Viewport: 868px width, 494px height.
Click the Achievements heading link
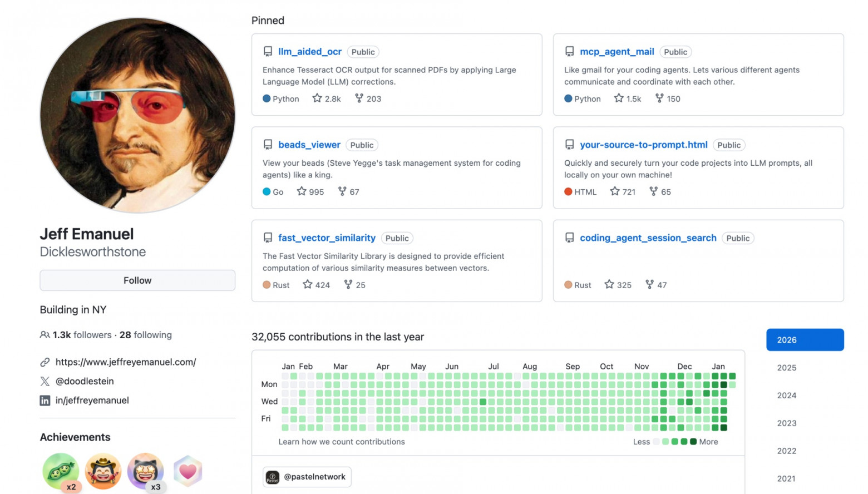click(75, 437)
